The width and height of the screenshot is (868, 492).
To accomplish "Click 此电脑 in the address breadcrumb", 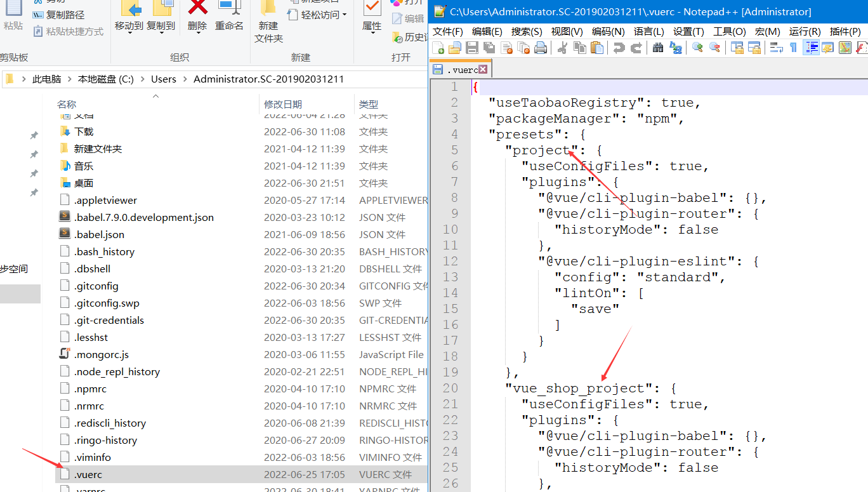I will 47,79.
